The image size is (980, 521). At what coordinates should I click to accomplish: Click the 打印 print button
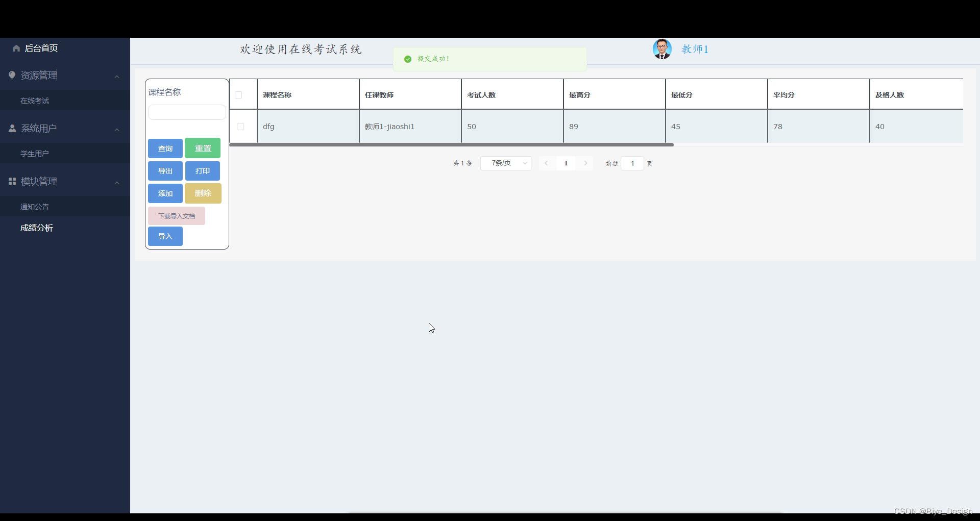coord(203,171)
